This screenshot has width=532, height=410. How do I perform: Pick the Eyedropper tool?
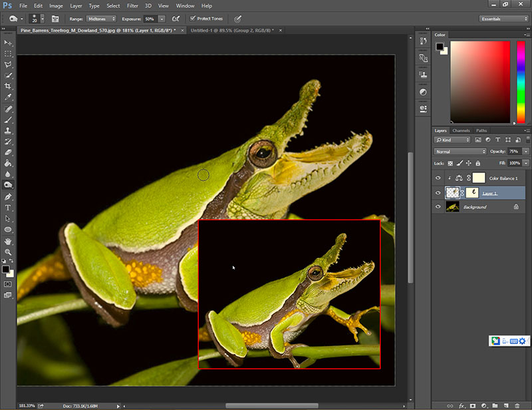point(8,97)
